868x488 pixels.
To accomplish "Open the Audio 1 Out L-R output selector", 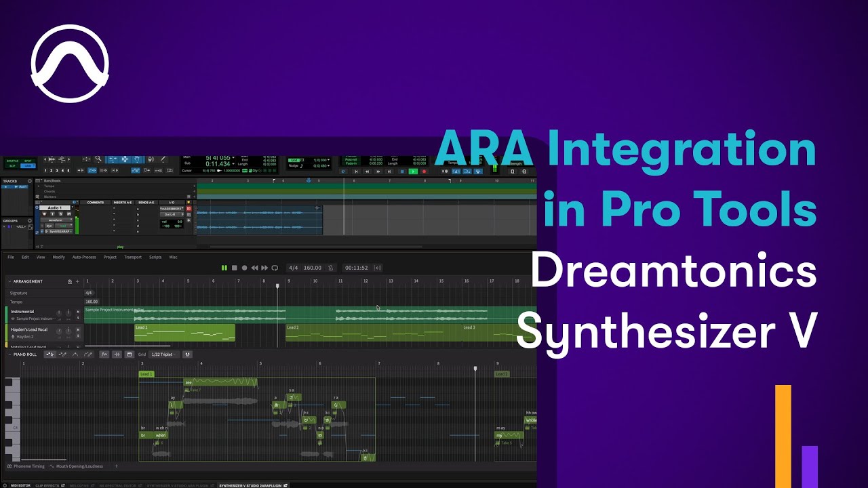I will 172,214.
